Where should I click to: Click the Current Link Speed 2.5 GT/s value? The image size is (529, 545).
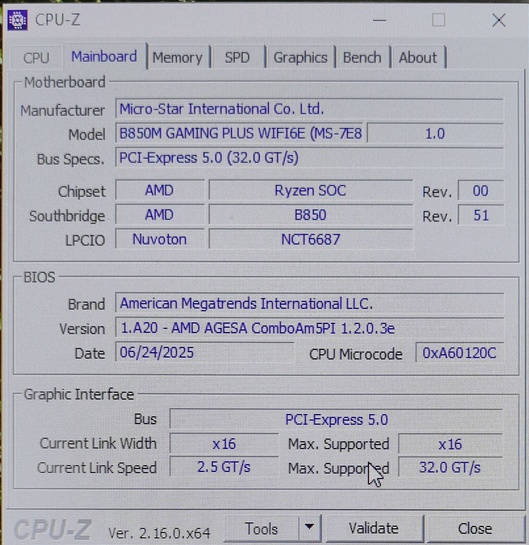tap(224, 467)
